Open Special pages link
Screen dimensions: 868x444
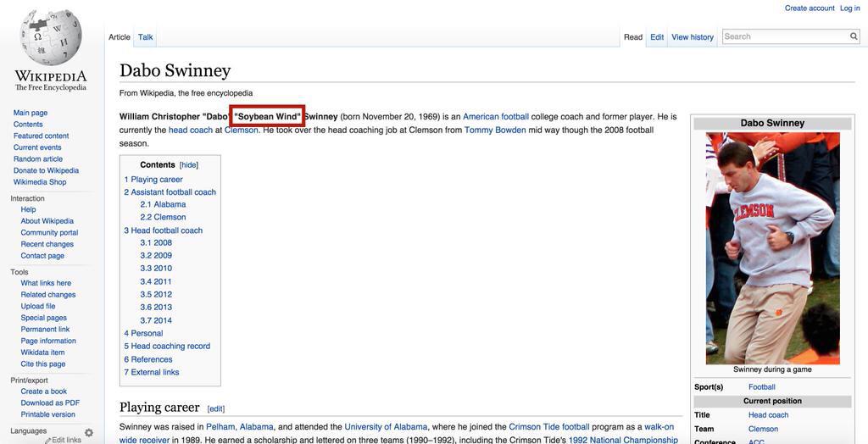point(44,319)
